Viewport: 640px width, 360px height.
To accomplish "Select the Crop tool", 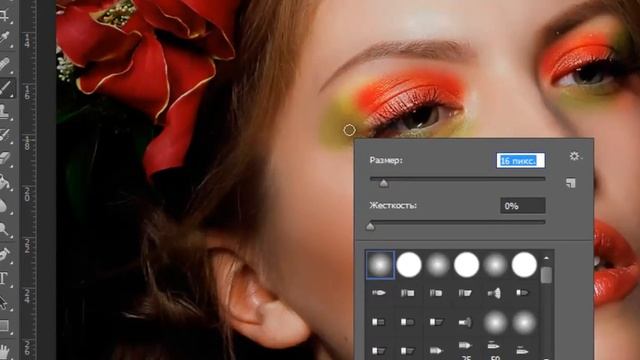I will pos(4,16).
